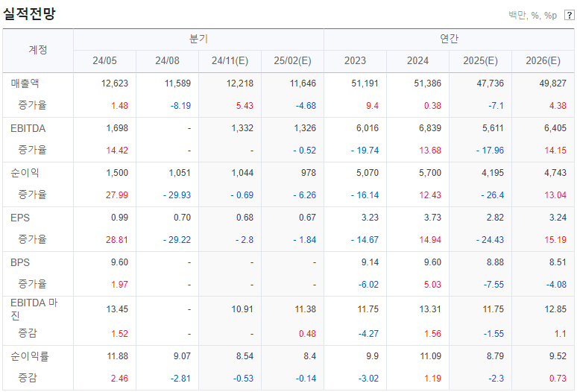The width and height of the screenshot is (577, 392).
Task: Click the 순이익 value 978
Action: point(309,173)
